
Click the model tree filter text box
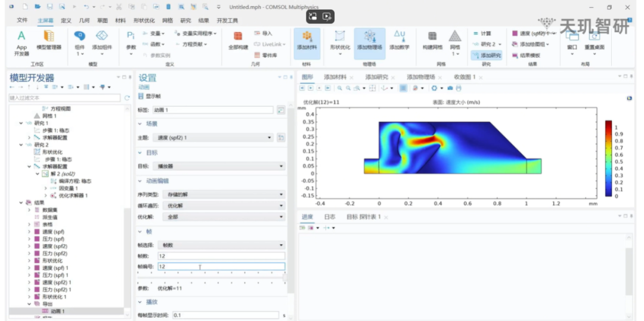point(64,98)
